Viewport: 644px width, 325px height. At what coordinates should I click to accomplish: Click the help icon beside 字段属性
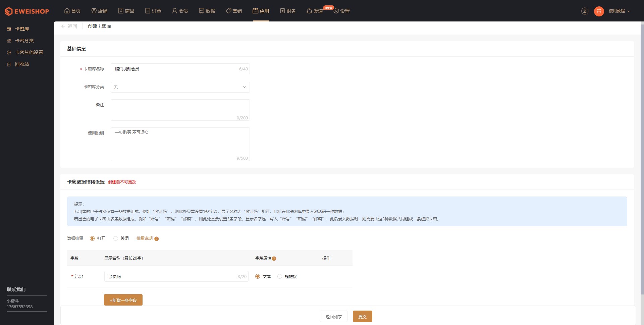(274, 259)
